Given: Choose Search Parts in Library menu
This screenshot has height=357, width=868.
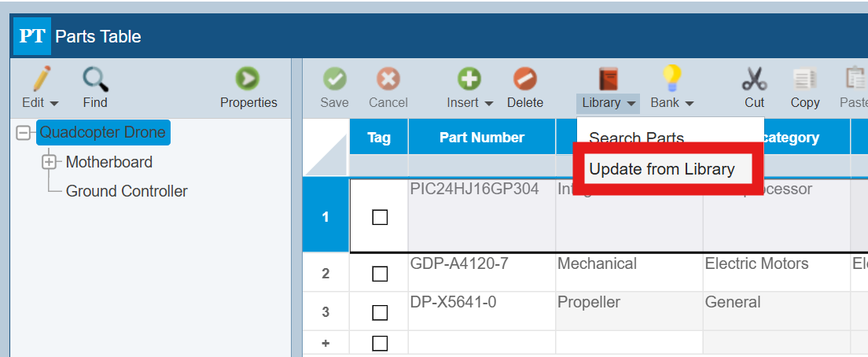Looking at the screenshot, I should [x=636, y=138].
